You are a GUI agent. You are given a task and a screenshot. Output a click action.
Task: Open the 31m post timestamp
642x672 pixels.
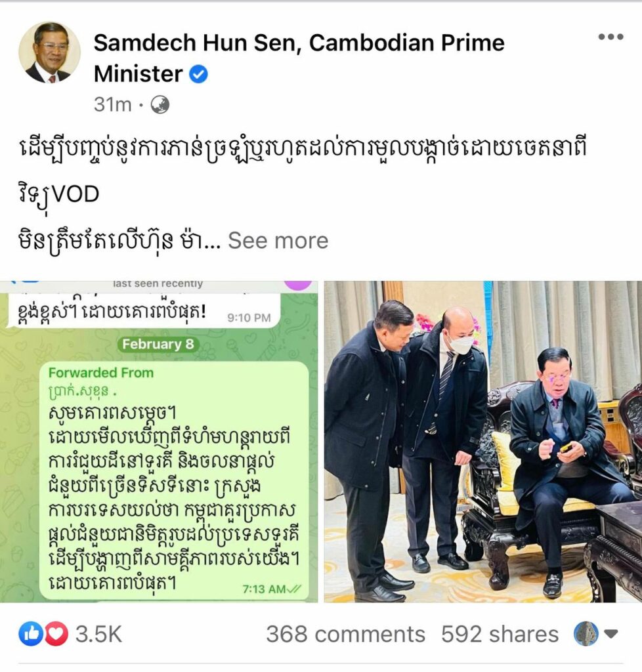coord(112,104)
